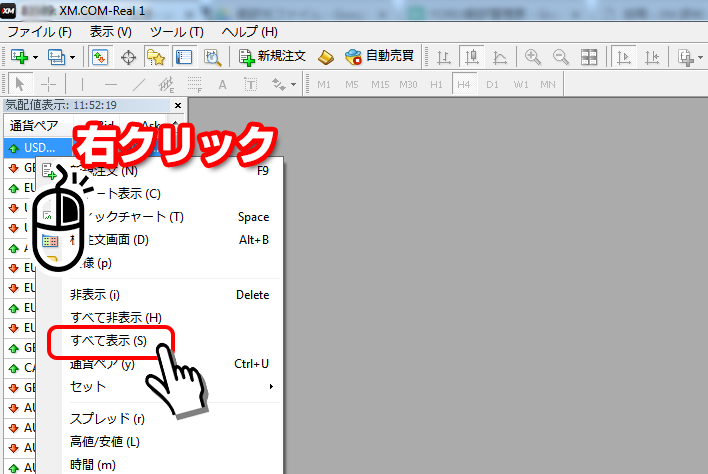Select the M5 timeframe
The width and height of the screenshot is (708, 474).
coord(351,84)
